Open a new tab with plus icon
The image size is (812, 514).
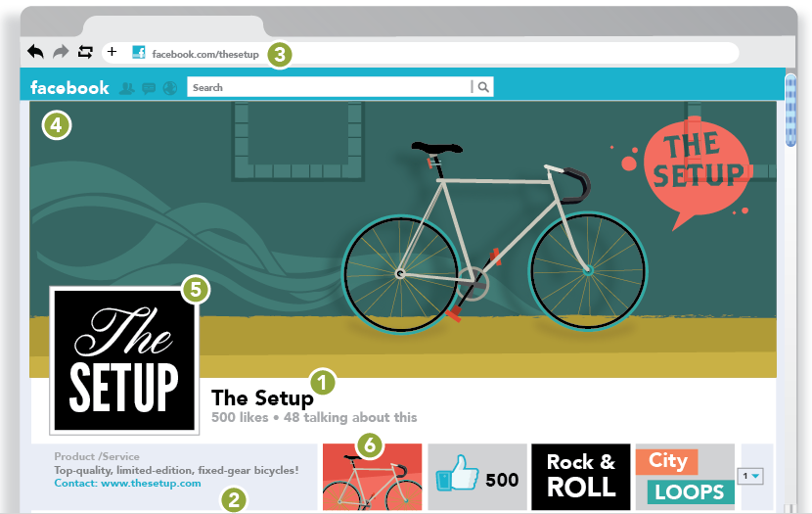pos(112,51)
